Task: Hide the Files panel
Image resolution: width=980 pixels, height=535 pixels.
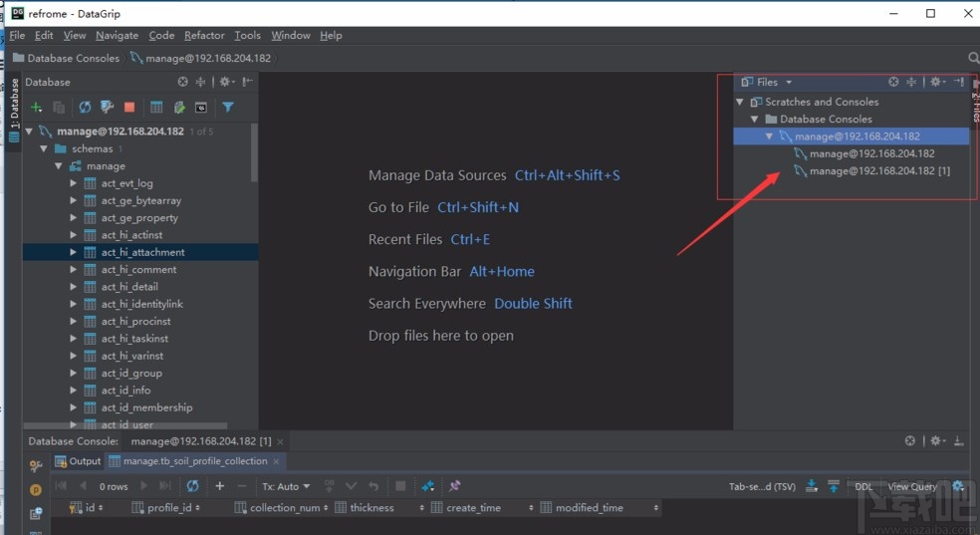Action: point(959,82)
